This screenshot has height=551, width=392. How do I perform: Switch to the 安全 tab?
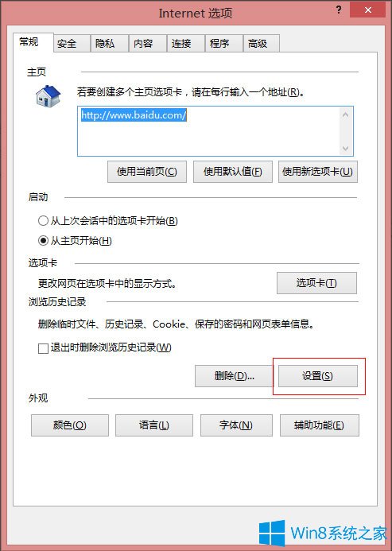pos(72,44)
